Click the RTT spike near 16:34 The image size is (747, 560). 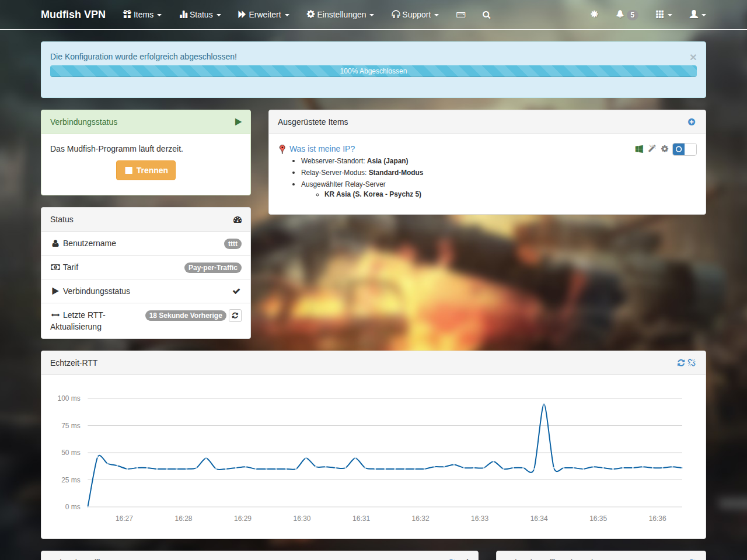[x=544, y=405]
